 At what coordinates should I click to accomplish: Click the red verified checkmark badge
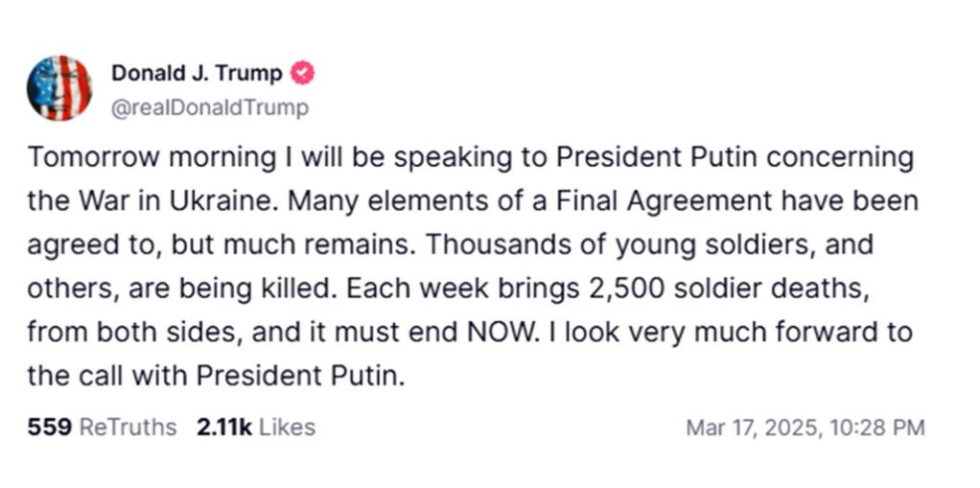pos(303,74)
